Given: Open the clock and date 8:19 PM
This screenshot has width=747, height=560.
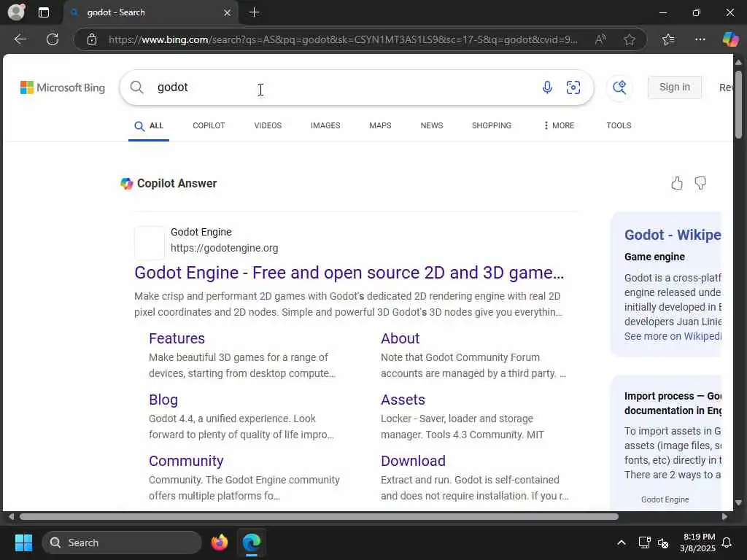Looking at the screenshot, I should (x=698, y=542).
